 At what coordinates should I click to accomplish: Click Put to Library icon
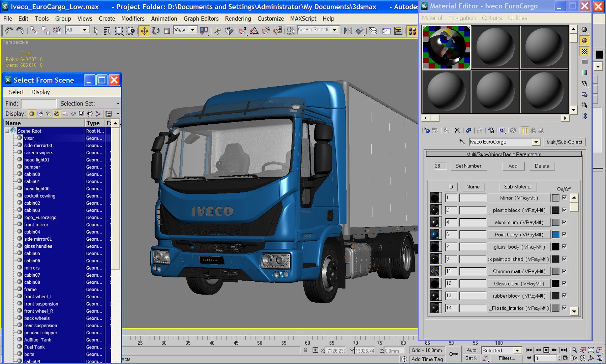(x=491, y=130)
